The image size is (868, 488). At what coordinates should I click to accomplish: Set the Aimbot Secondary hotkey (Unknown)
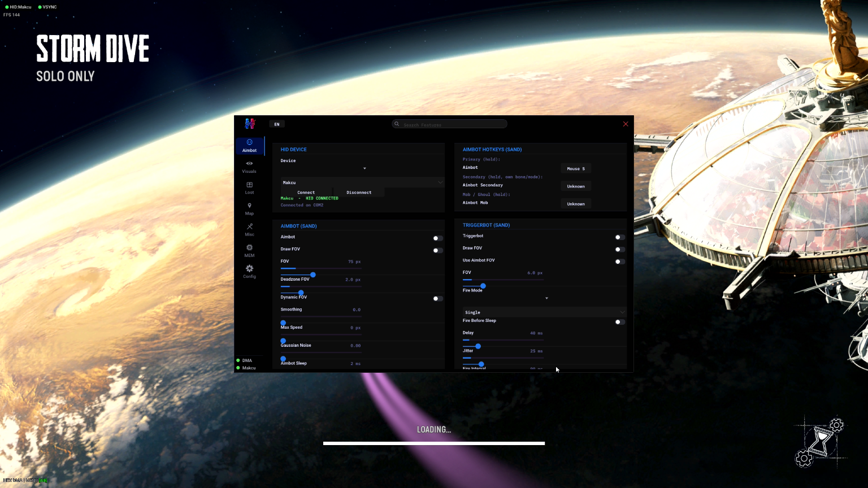click(576, 186)
